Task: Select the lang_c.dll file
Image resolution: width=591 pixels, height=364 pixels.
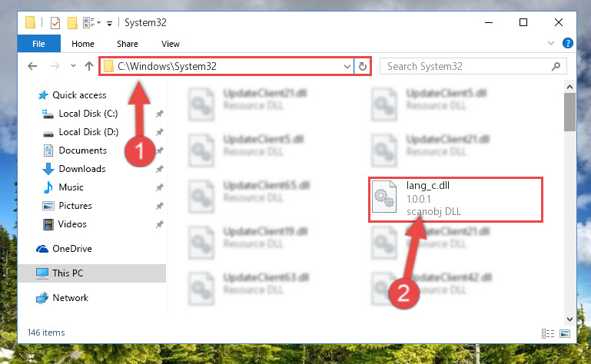Action: pyautogui.click(x=455, y=200)
